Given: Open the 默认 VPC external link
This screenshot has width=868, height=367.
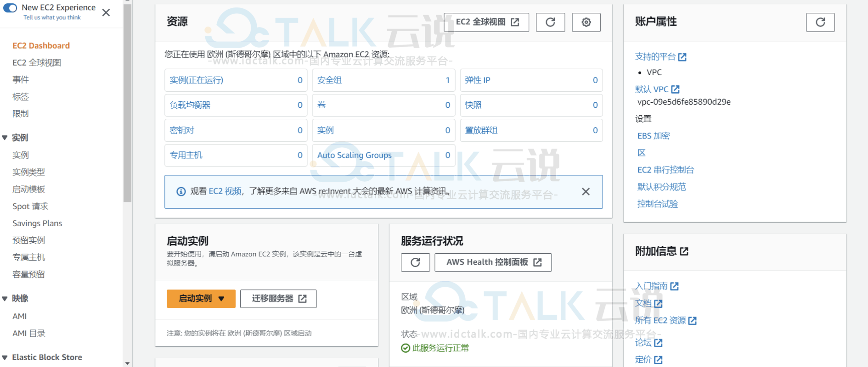Looking at the screenshot, I should tap(657, 89).
